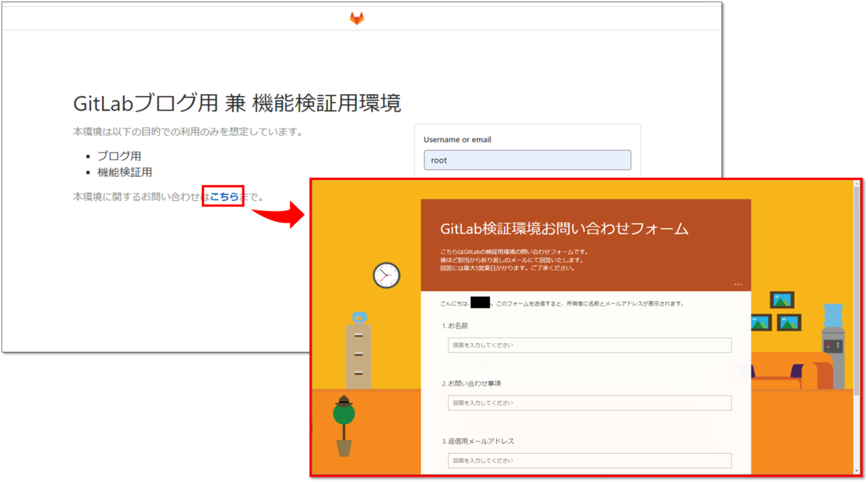The width and height of the screenshot is (868, 482).
Task: Click the GitLab検証環境お問い合わせフォーム title
Action: coord(564,229)
